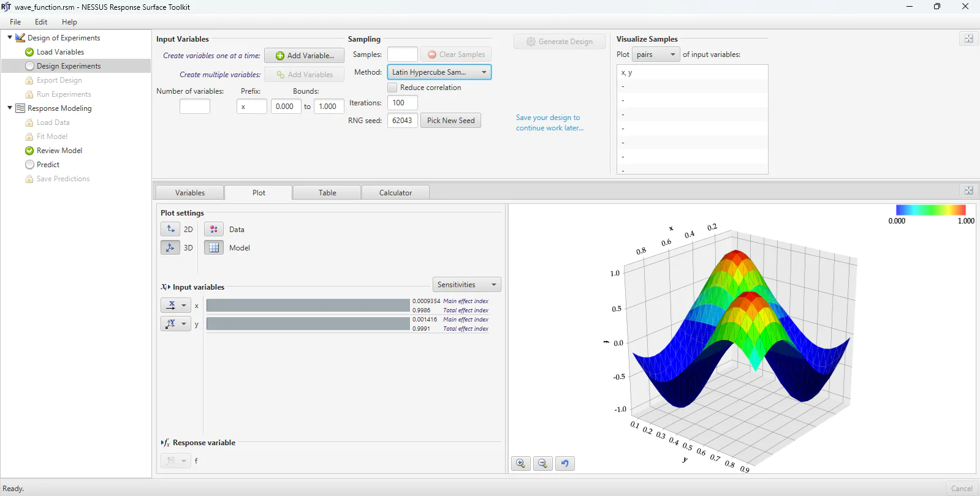Open the Plot pairs dropdown
The image size is (980, 496).
click(656, 54)
